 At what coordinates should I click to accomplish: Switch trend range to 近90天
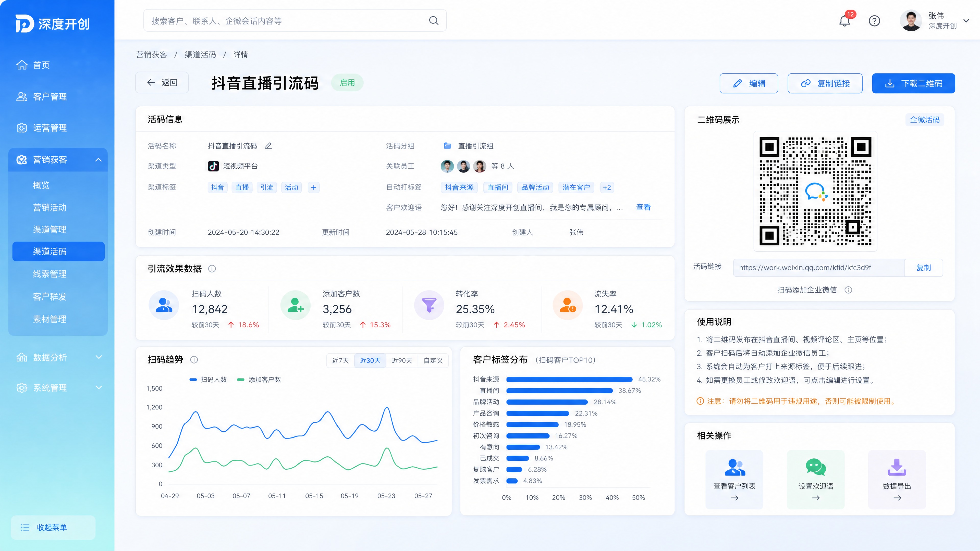pos(402,360)
